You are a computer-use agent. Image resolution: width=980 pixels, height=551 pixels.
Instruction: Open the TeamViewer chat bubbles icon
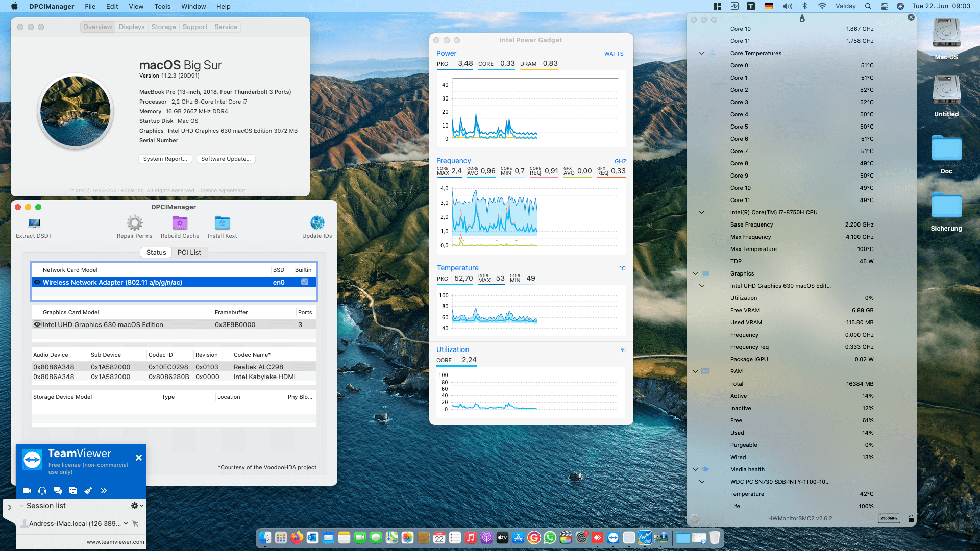coord(58,491)
